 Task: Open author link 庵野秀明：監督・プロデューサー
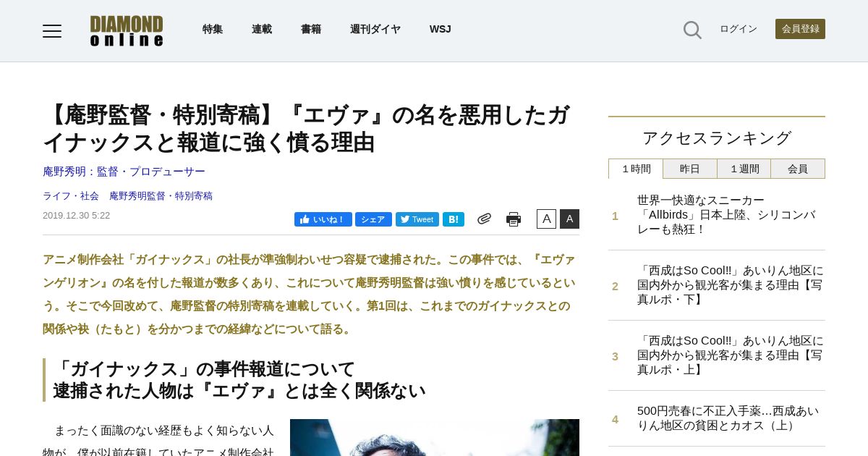pyautogui.click(x=124, y=172)
